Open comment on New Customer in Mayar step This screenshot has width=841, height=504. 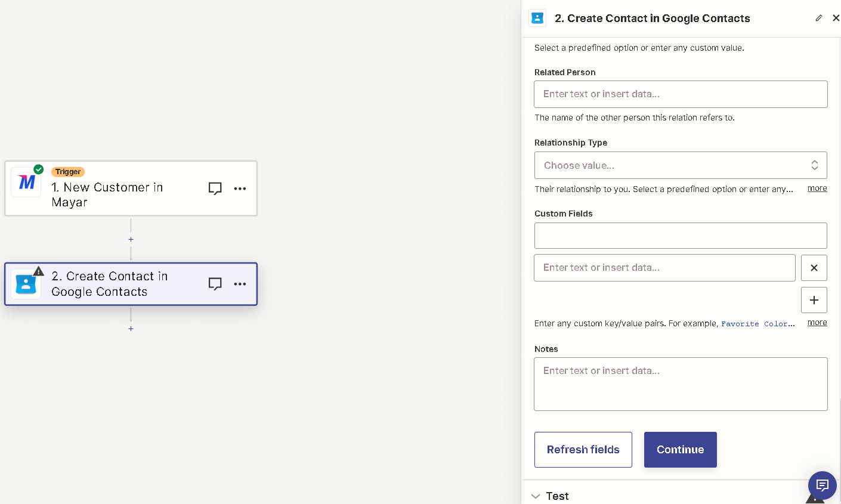[x=215, y=188]
